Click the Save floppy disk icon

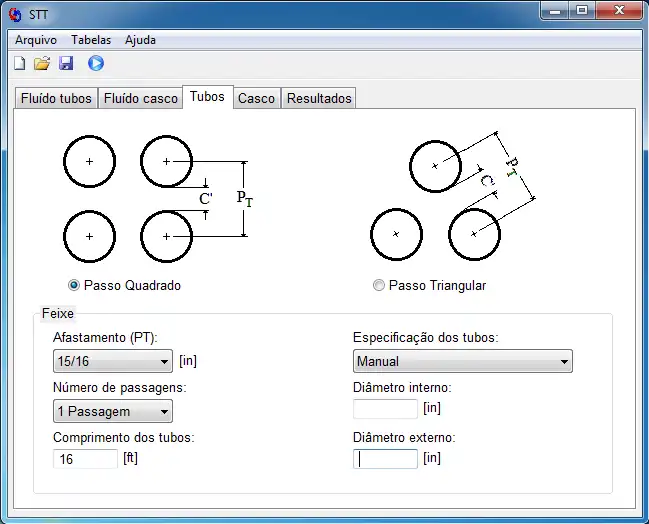[66, 63]
